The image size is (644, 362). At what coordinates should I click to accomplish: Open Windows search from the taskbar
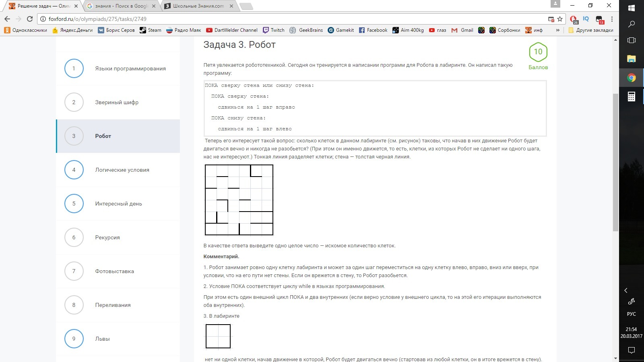click(x=632, y=24)
